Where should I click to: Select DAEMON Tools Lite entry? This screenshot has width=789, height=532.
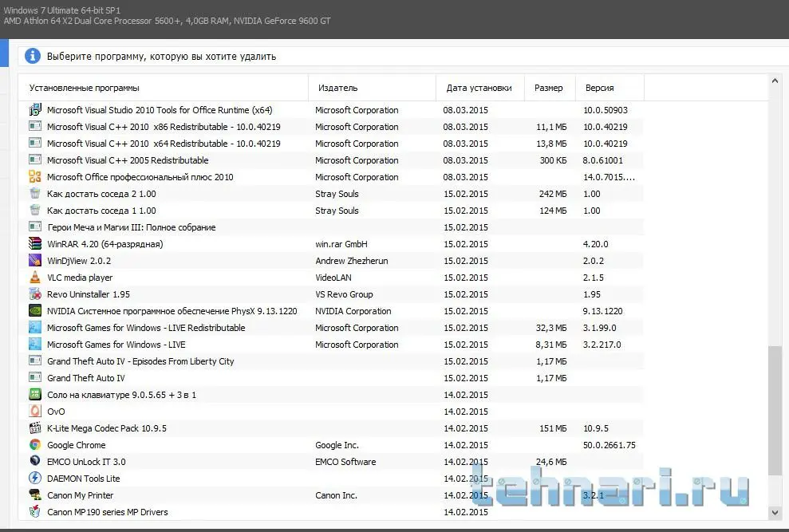click(x=83, y=478)
